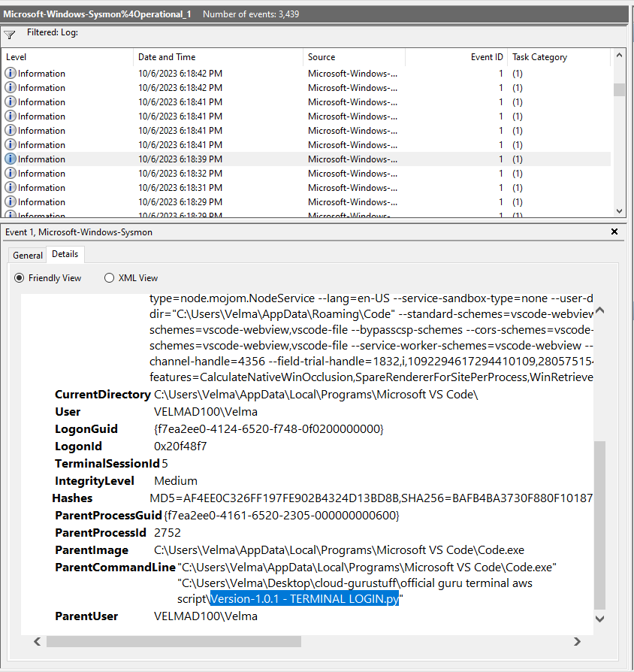Click the CurrentDirectory path value
Image resolution: width=634 pixels, height=672 pixels.
[x=315, y=395]
